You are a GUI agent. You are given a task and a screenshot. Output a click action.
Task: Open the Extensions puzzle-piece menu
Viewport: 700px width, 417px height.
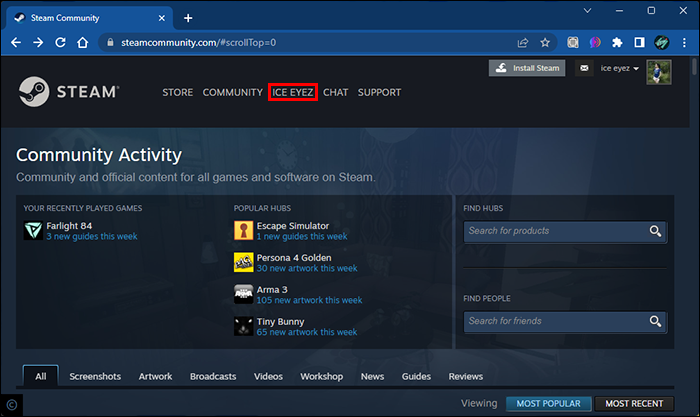point(617,42)
